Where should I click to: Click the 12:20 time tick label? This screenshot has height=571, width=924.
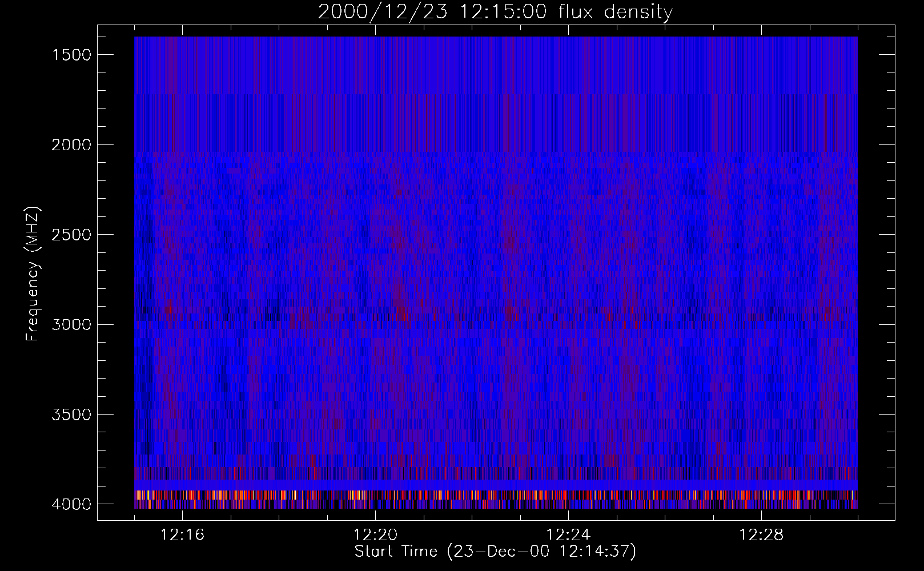pos(376,535)
